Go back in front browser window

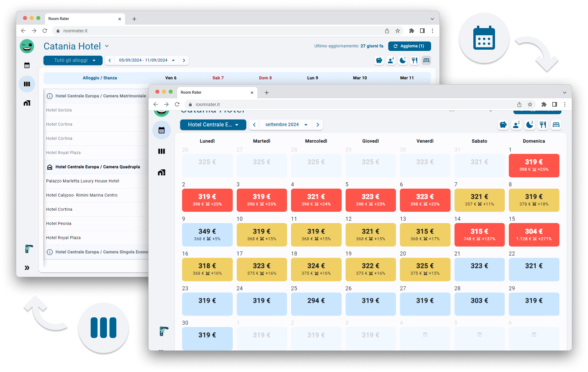point(156,104)
